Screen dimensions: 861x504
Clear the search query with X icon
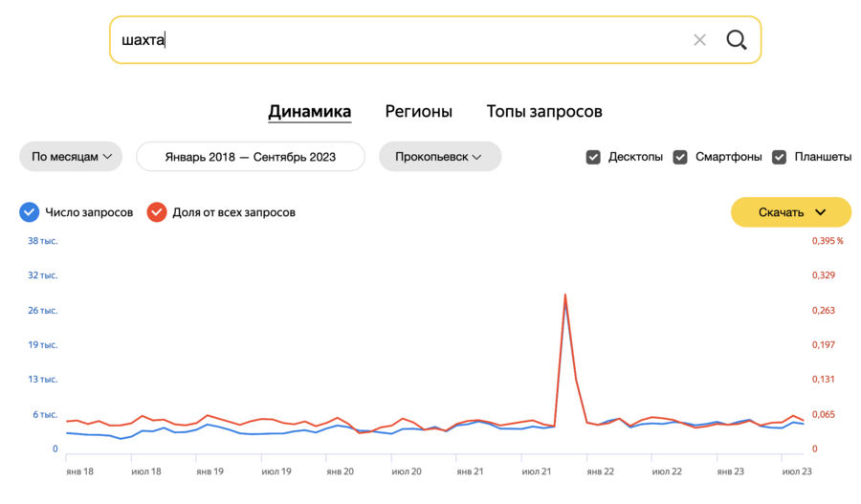click(x=699, y=40)
